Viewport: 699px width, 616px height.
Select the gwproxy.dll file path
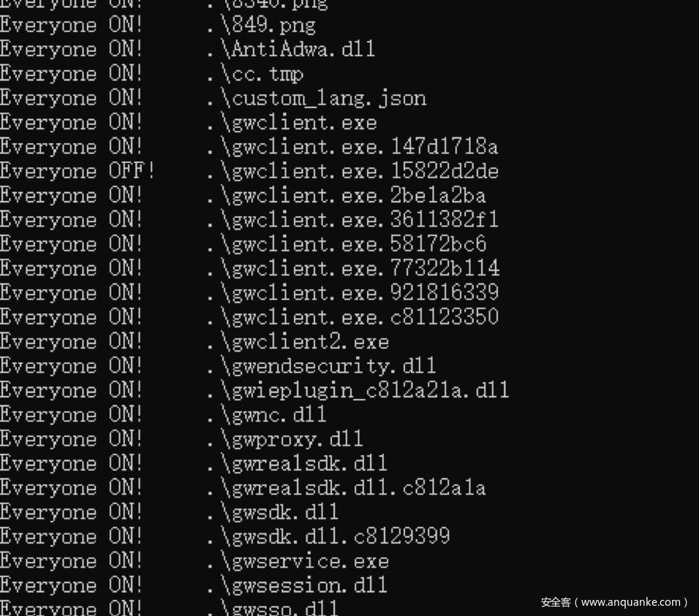(x=285, y=439)
